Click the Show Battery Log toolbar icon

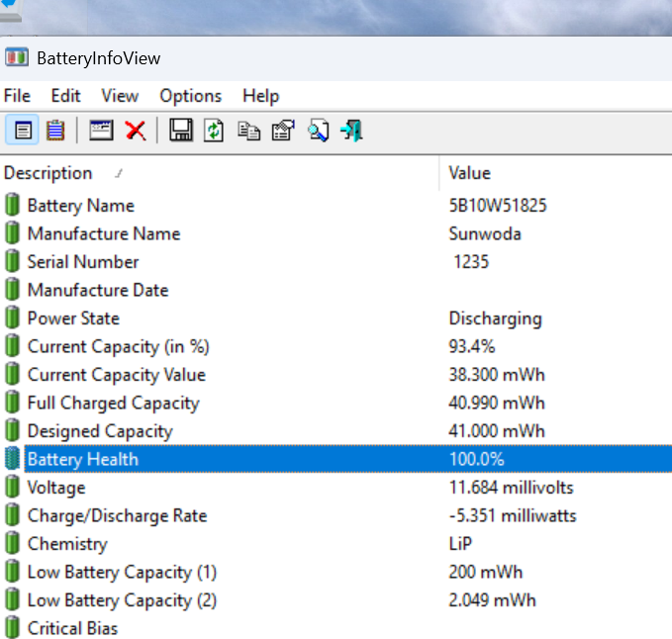[55, 131]
